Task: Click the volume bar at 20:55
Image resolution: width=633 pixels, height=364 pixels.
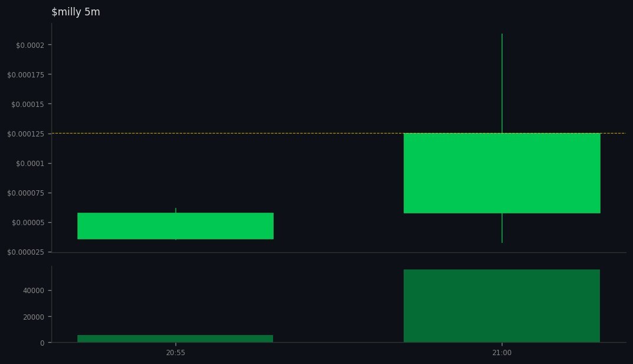Action: [x=176, y=338]
